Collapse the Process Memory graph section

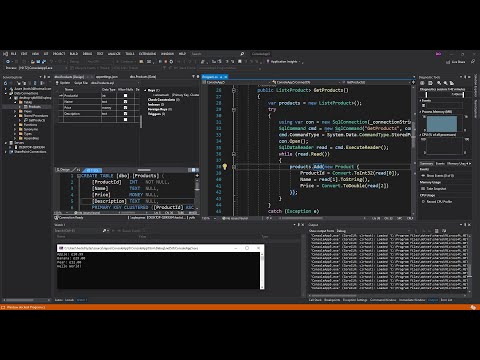[x=420, y=112]
